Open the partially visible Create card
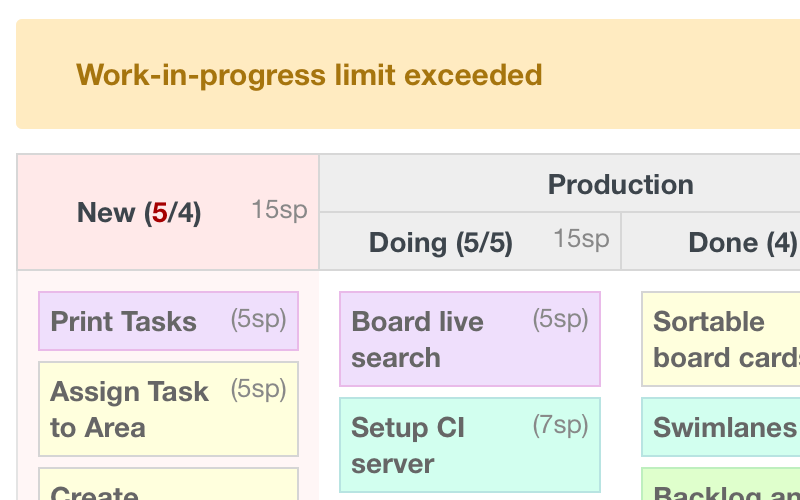This screenshot has width=800, height=500. (x=168, y=487)
